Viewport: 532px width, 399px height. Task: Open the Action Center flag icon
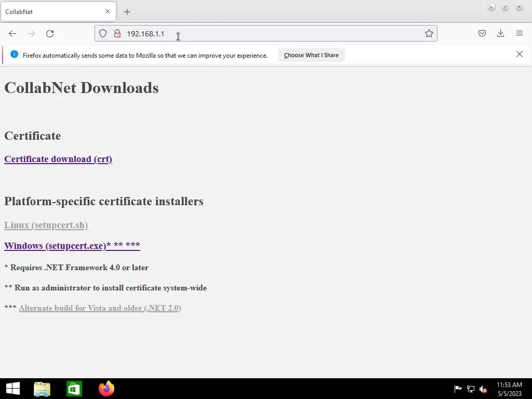458,389
